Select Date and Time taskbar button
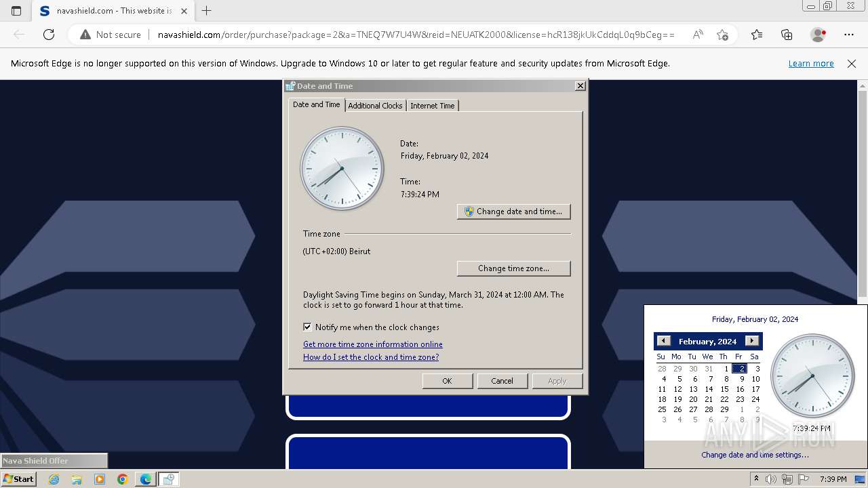Image resolution: width=868 pixels, height=488 pixels. coord(168,479)
